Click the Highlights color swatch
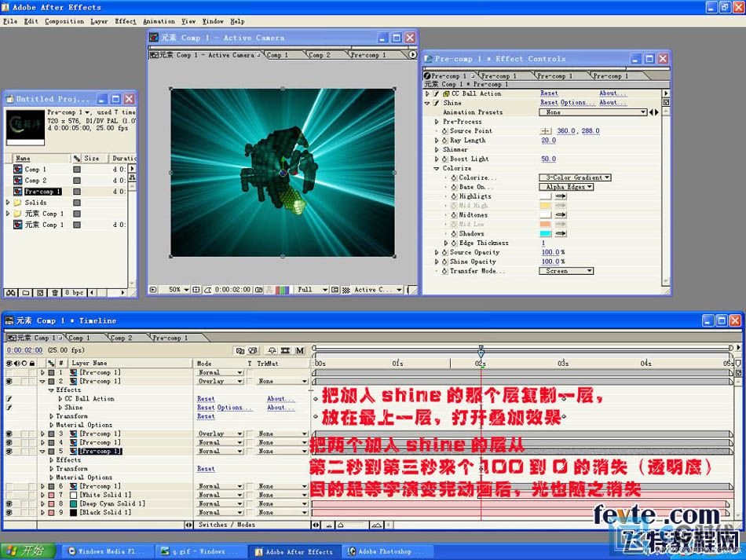The height and width of the screenshot is (560, 746). tap(545, 196)
